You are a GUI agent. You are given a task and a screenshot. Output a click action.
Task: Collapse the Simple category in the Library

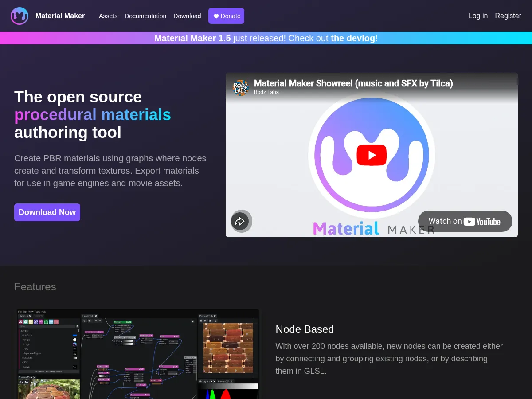(x=21, y=331)
